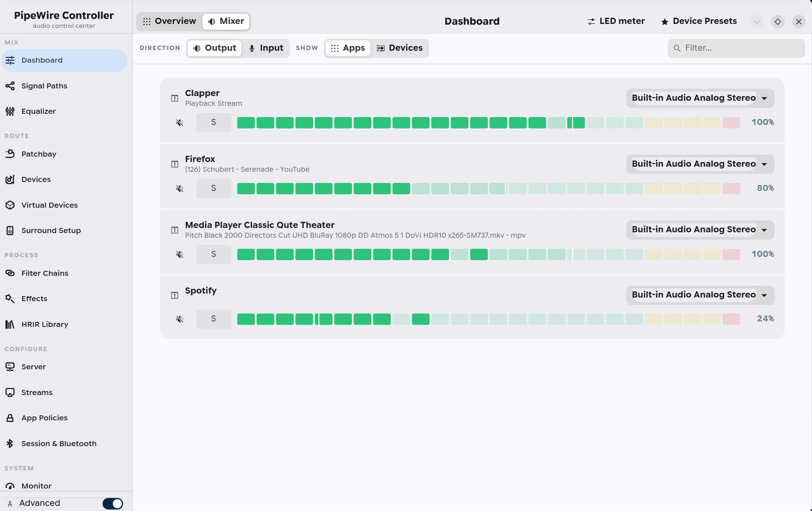Viewport: 812px width, 511px height.
Task: Open Media Player Classic output device dropdown
Action: coord(700,230)
